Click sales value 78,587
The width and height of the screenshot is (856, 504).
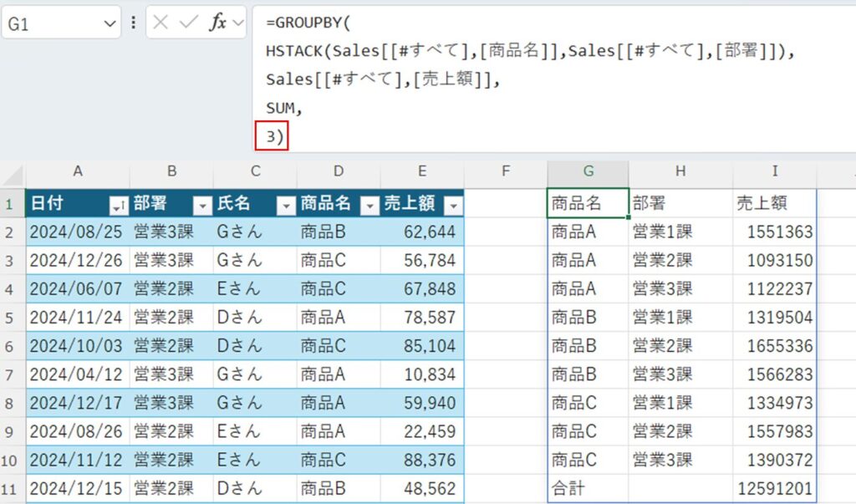pos(422,318)
